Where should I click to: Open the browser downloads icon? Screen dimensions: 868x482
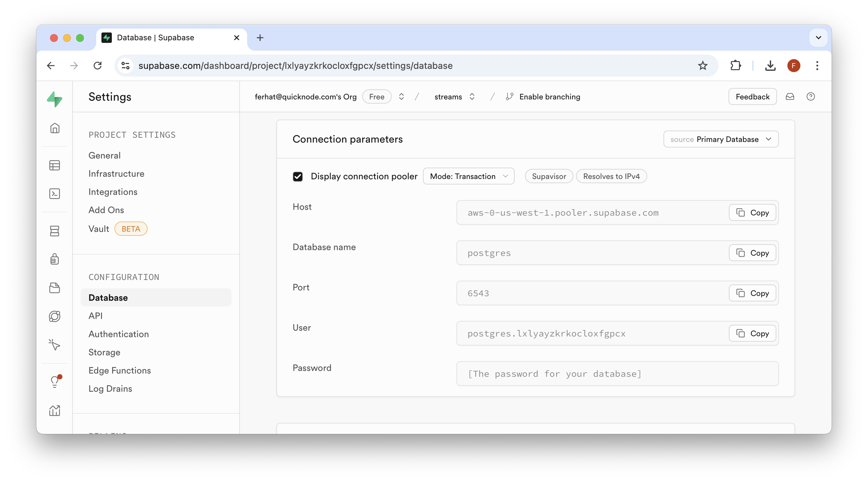coord(770,66)
